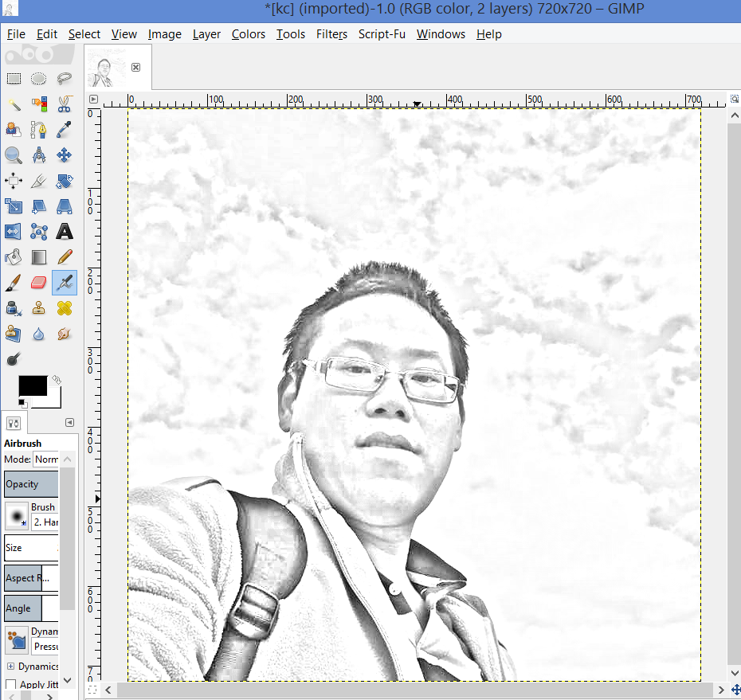Select the Text tool
Screen dimensions: 741x700
point(65,232)
